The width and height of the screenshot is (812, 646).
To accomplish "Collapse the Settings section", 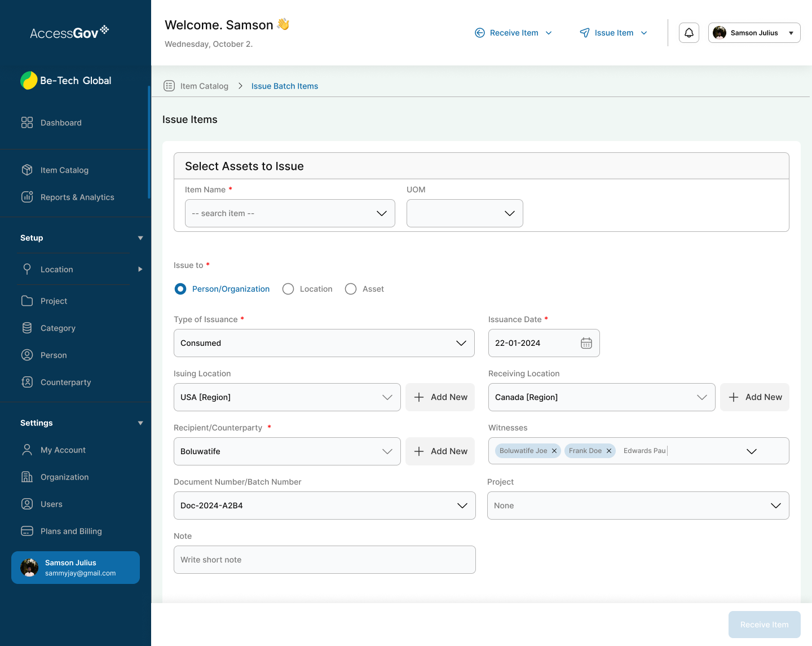I will [x=140, y=423].
